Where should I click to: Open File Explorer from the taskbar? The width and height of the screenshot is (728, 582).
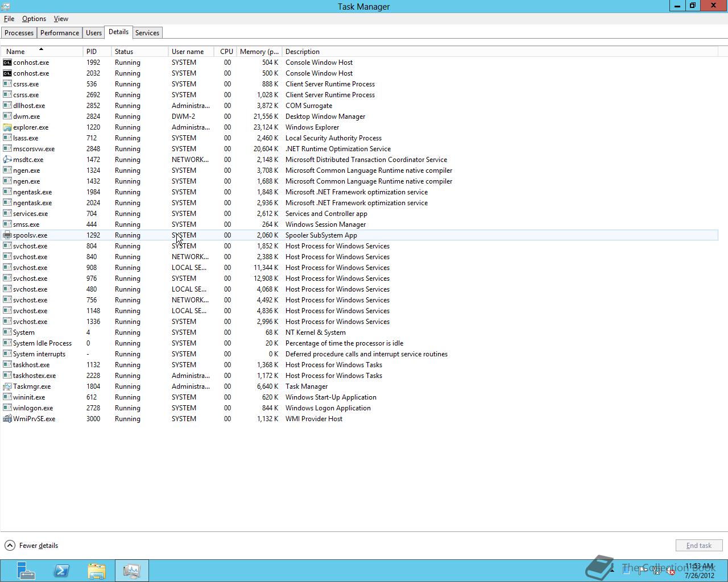click(97, 571)
